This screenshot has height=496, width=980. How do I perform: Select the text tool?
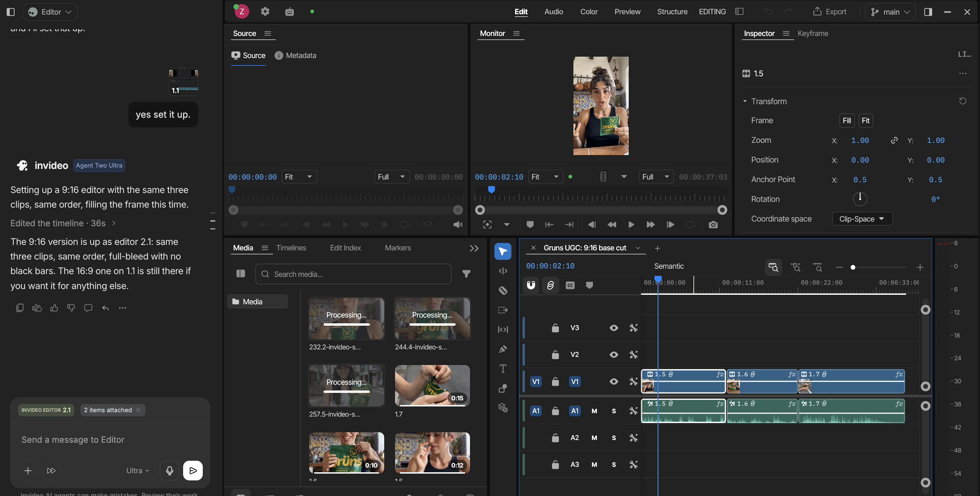503,368
